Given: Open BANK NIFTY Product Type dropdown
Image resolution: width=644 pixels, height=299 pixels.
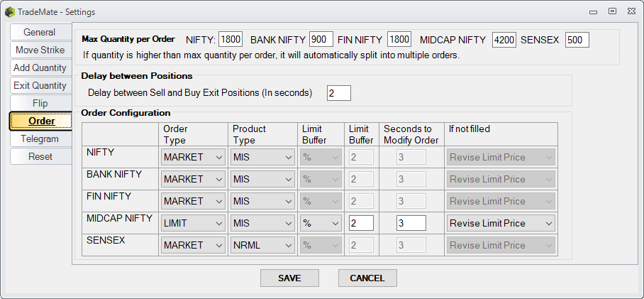Looking at the screenshot, I should click(262, 179).
